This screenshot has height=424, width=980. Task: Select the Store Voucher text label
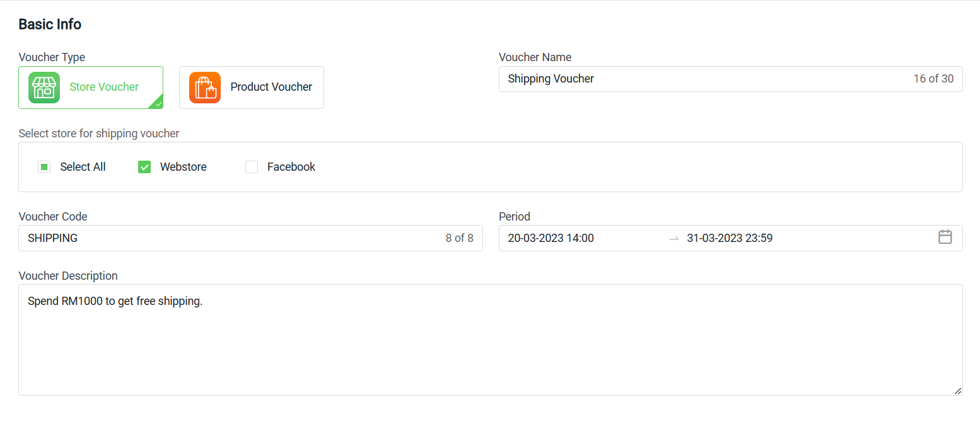[x=104, y=87]
